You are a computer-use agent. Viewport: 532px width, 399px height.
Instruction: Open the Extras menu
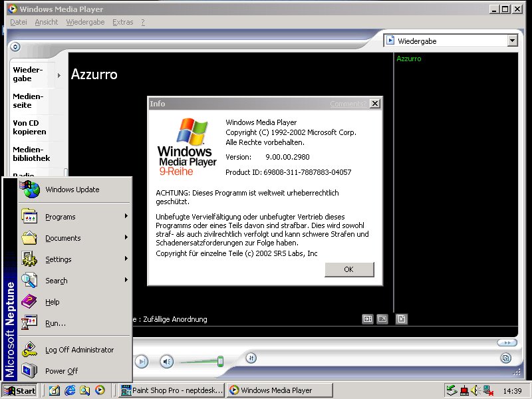[x=122, y=22]
